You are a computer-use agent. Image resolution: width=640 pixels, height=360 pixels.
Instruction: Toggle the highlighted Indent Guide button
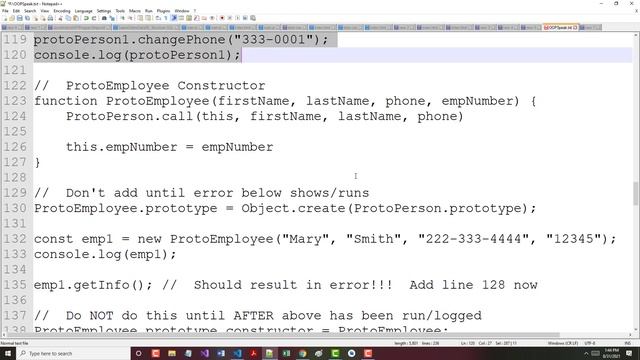click(x=174, y=18)
